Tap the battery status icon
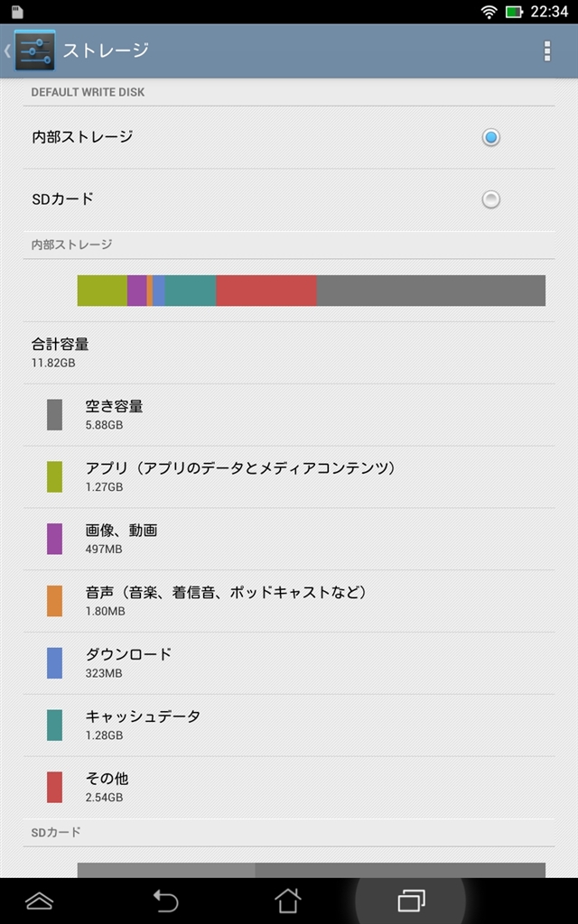The height and width of the screenshot is (924, 578). point(514,12)
